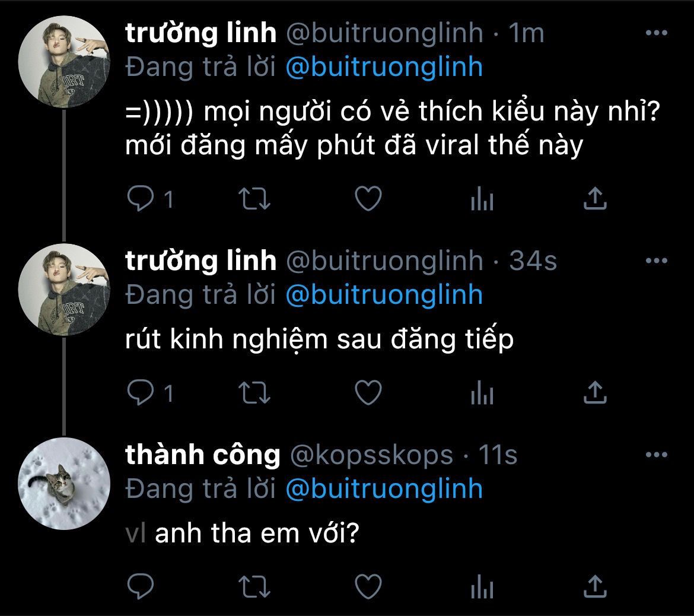Open more options on the 1m tweet
Screen dimensions: 694x616
pos(656,33)
